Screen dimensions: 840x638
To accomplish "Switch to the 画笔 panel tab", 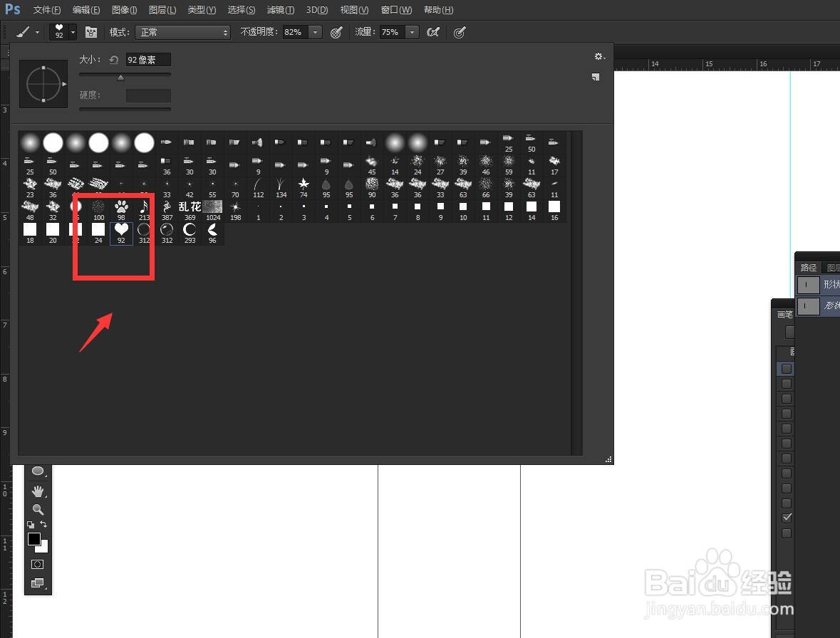I will (x=784, y=314).
